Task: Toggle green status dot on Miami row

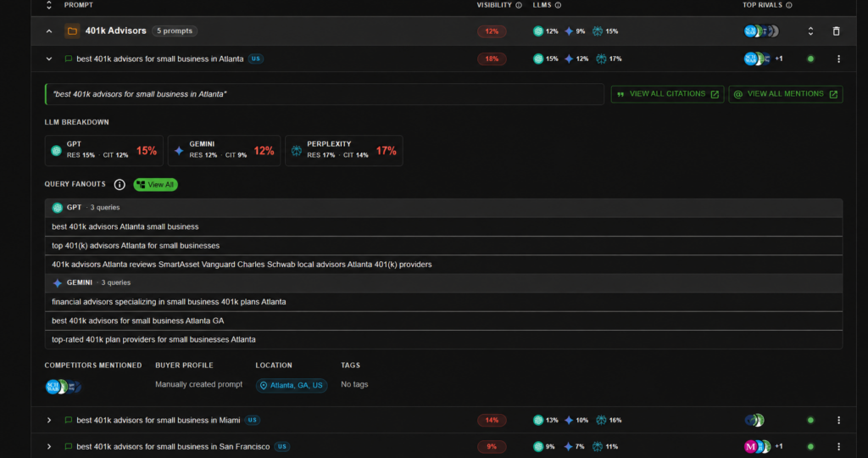Action: coord(810,421)
